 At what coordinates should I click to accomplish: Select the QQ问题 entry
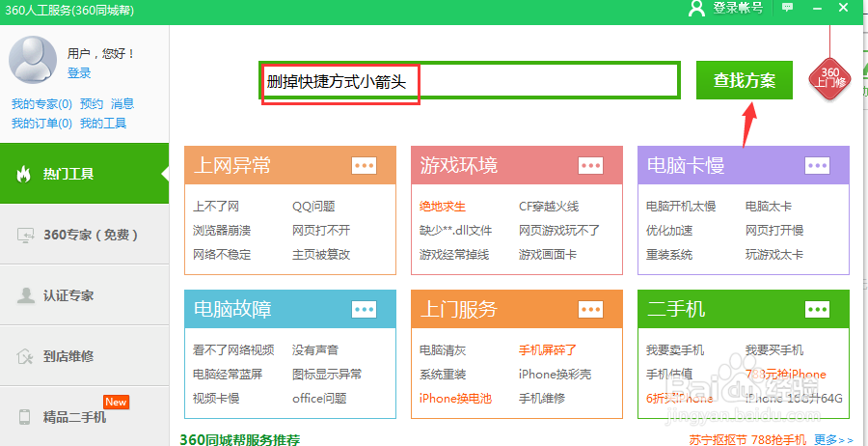pyautogui.click(x=313, y=207)
